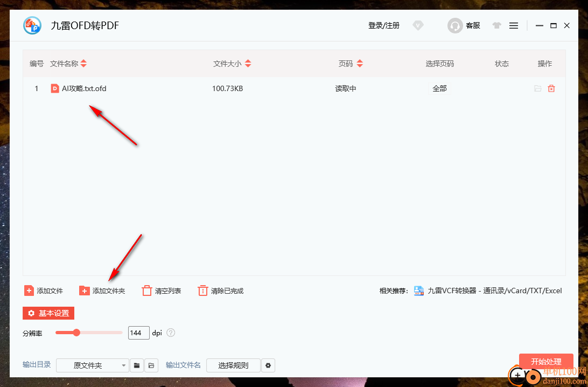Click the 添加文件 plus icon
The image size is (588, 387).
(29, 291)
